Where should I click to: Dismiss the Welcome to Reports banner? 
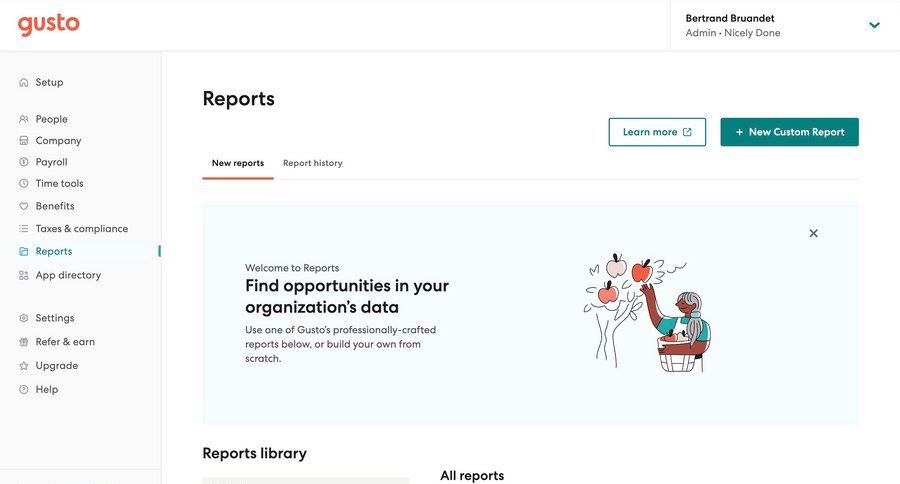coord(813,233)
